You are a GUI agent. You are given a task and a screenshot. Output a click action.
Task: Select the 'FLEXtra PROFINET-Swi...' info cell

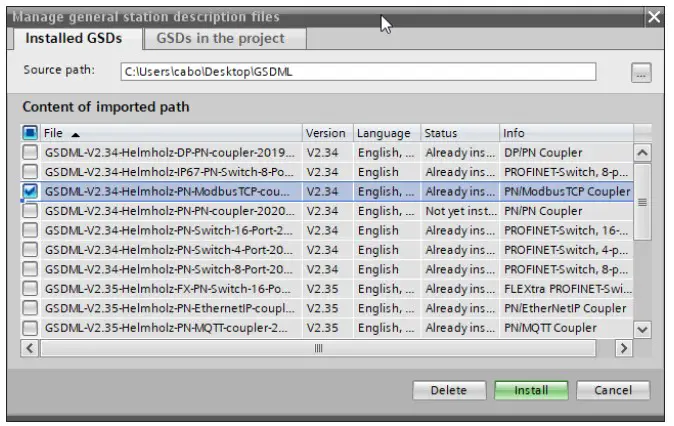(566, 288)
